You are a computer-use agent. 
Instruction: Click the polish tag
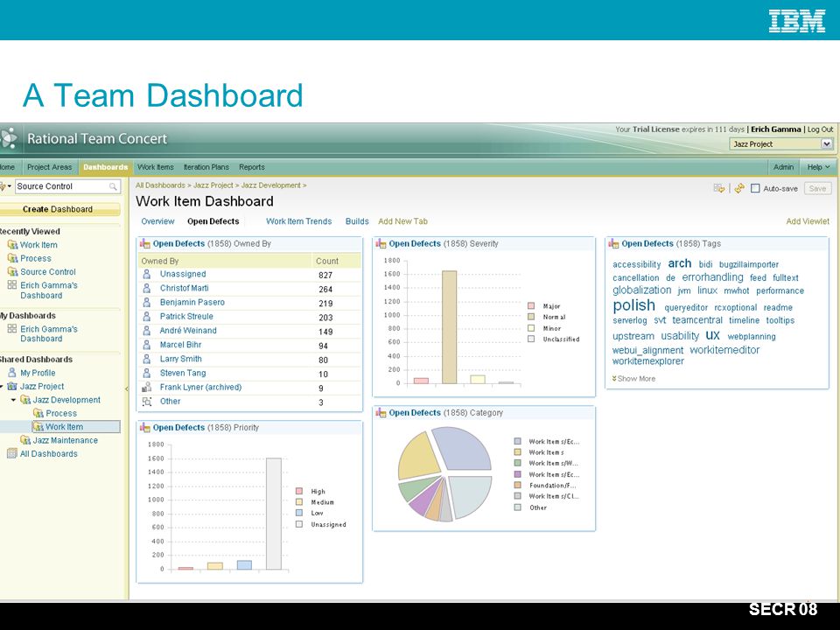633,305
